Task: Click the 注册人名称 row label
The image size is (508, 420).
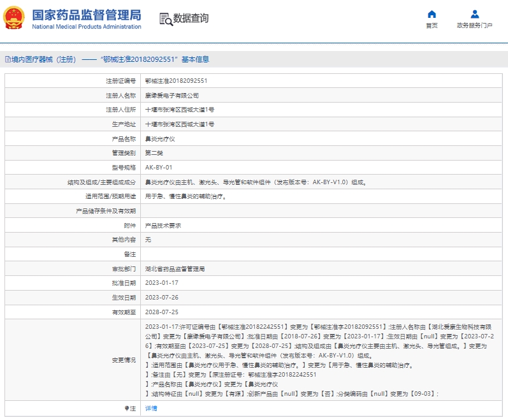Action: point(121,96)
